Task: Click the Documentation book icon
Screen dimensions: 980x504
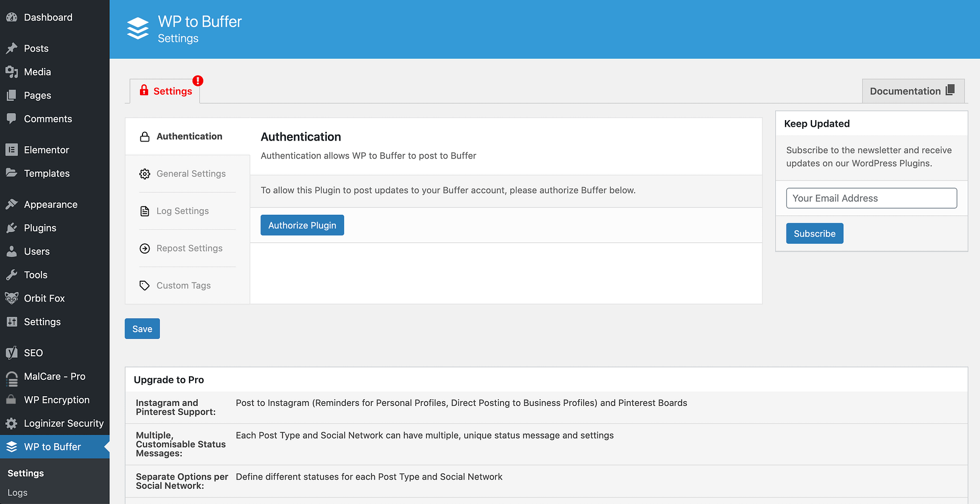Action: point(950,90)
